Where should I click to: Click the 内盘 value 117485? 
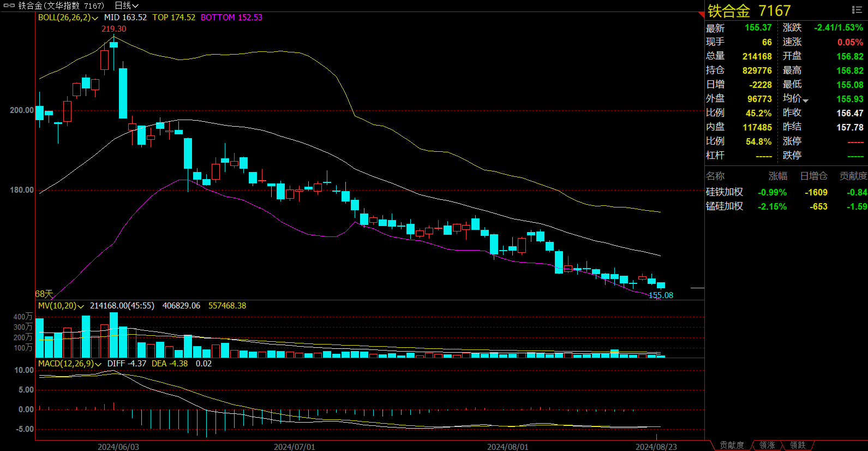click(x=757, y=127)
